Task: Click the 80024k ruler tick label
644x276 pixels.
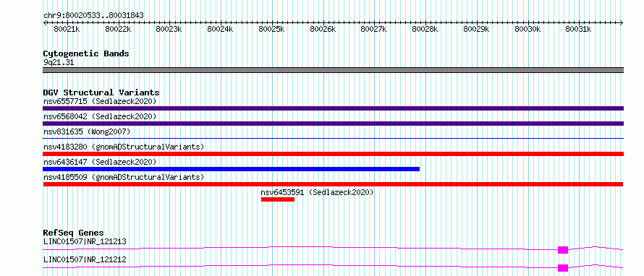Action: [221, 30]
